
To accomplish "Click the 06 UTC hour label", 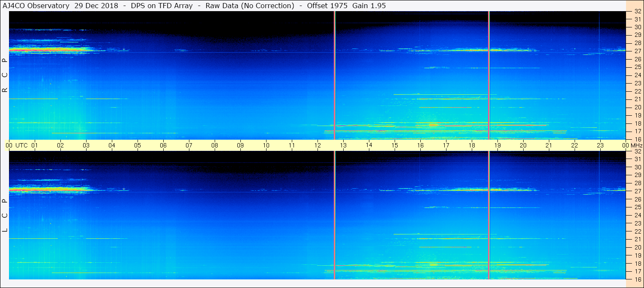I will click(163, 145).
